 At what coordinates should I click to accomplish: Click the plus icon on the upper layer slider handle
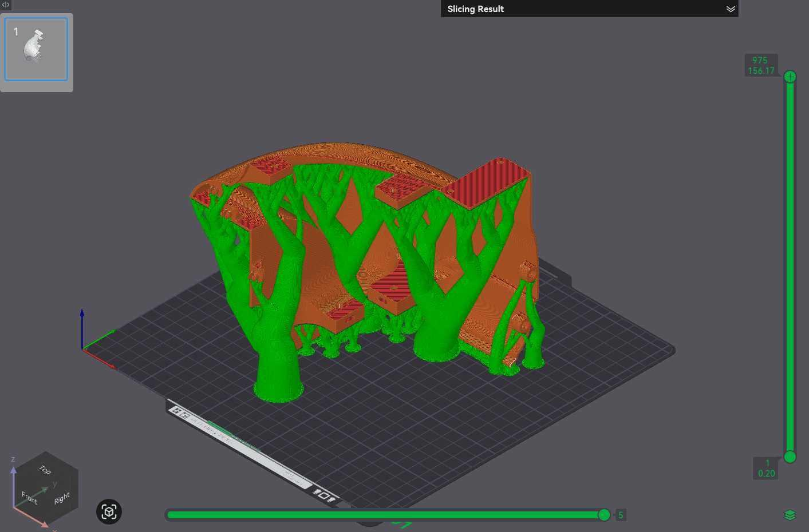click(790, 76)
